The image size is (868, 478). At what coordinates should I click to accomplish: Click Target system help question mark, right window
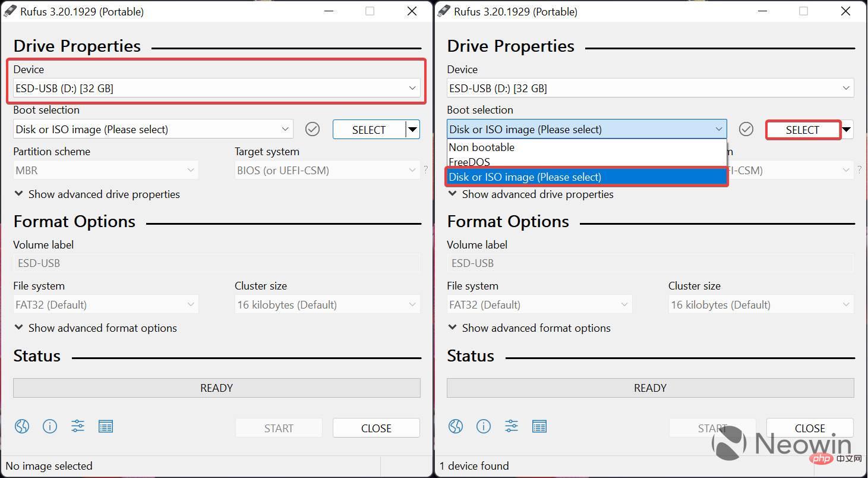tap(859, 170)
